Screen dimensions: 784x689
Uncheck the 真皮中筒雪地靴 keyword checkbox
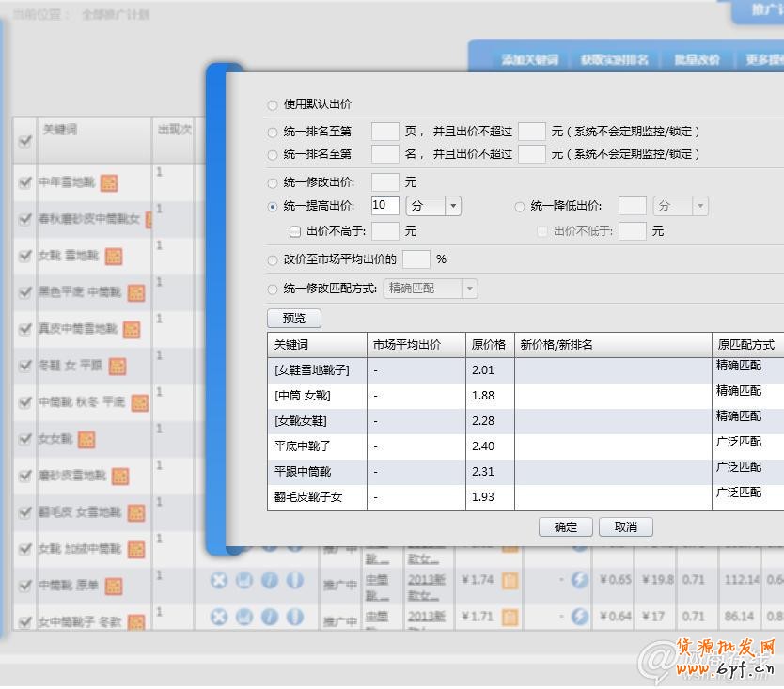click(x=25, y=328)
